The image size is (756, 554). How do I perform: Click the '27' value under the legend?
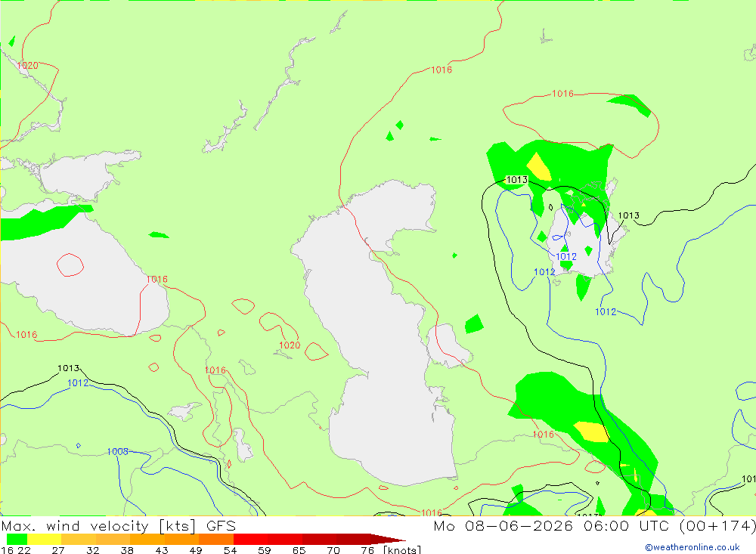point(58,550)
